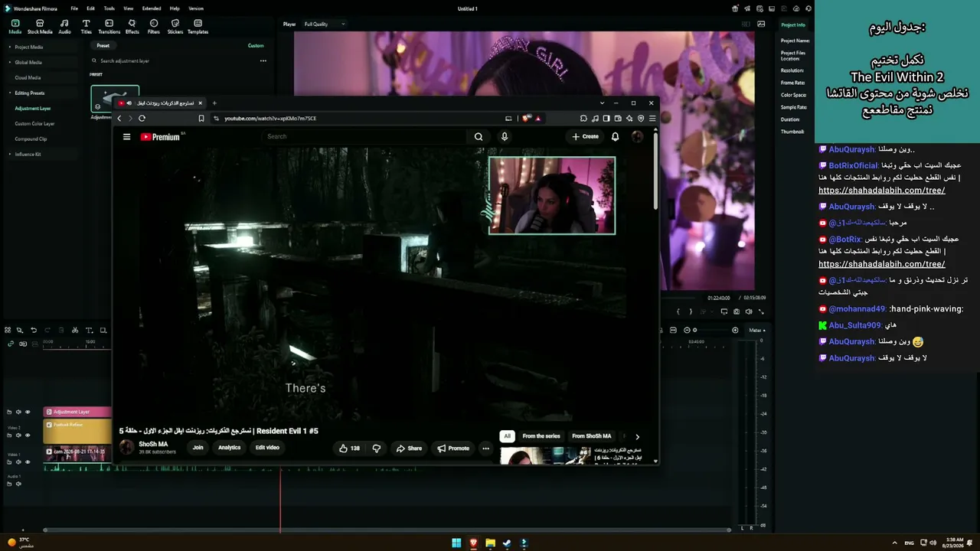980x551 pixels.
Task: Bookmark the page in the address bar
Action: click(x=201, y=119)
